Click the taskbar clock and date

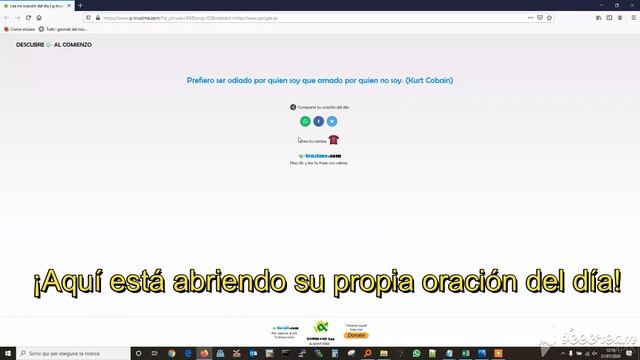tap(611, 353)
